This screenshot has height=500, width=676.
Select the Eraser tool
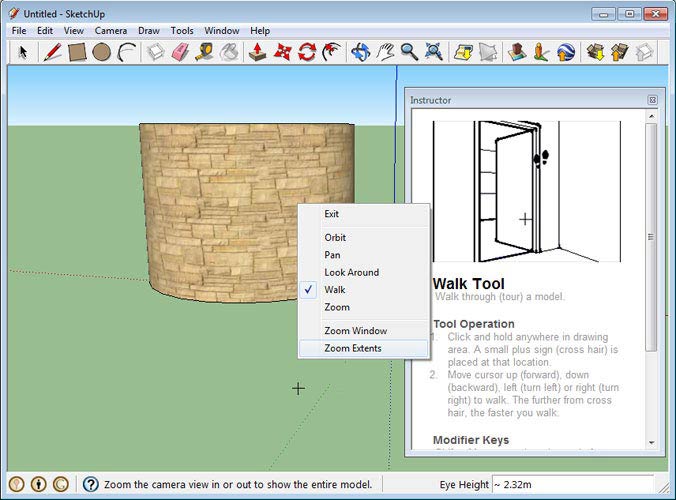point(181,51)
